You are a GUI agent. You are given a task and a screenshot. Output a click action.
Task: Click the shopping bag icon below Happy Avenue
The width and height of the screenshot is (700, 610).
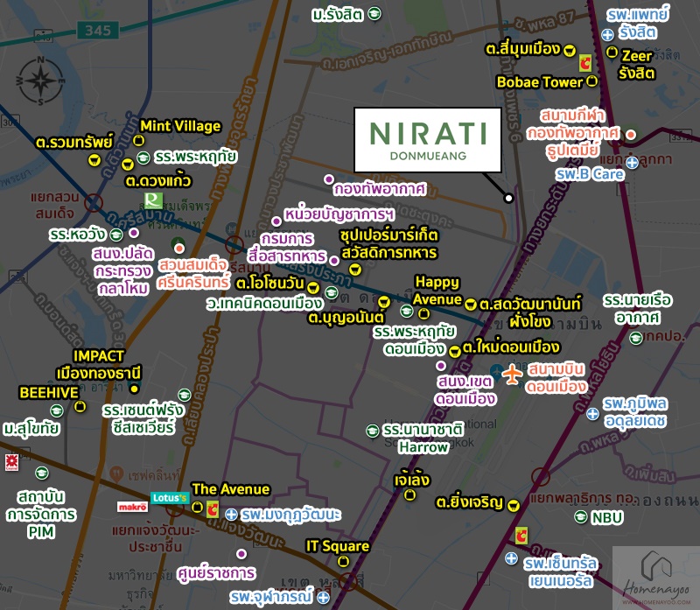[x=423, y=314]
